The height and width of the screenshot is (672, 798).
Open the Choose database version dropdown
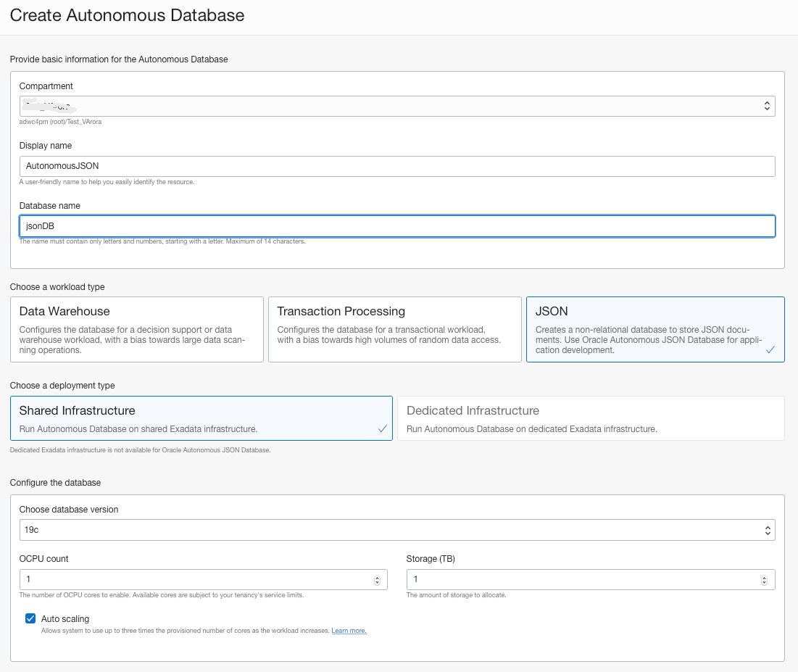tap(397, 529)
